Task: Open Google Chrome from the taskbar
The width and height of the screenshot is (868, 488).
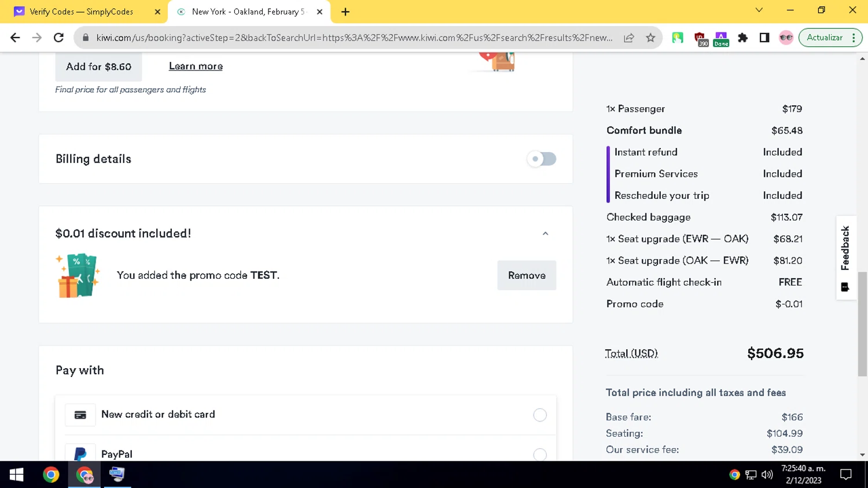Action: (51, 475)
